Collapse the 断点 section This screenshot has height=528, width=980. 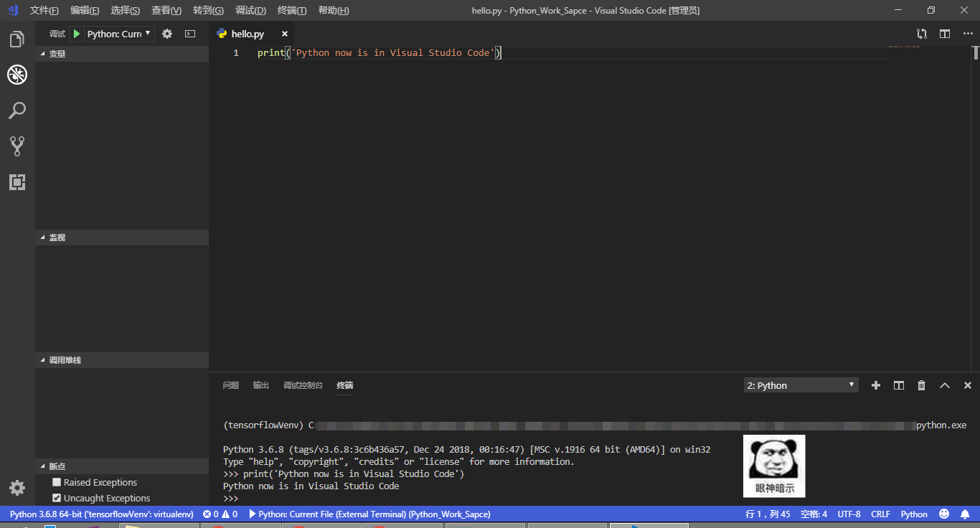point(122,466)
